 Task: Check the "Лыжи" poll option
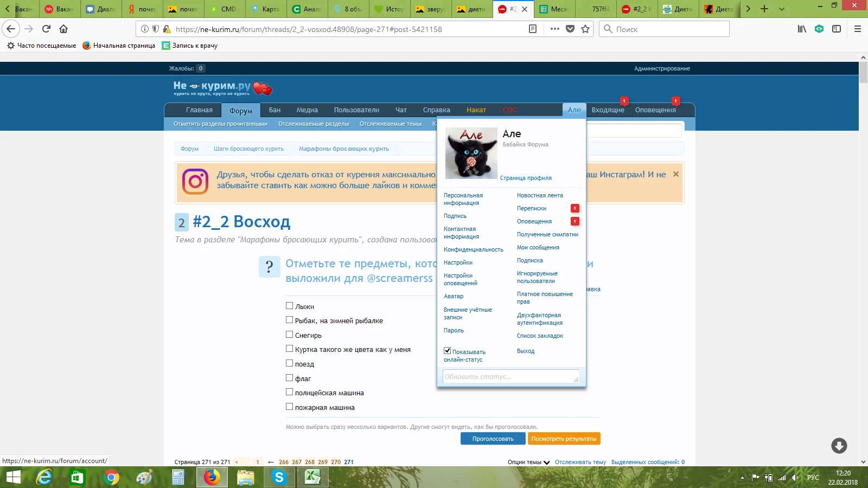pos(290,306)
